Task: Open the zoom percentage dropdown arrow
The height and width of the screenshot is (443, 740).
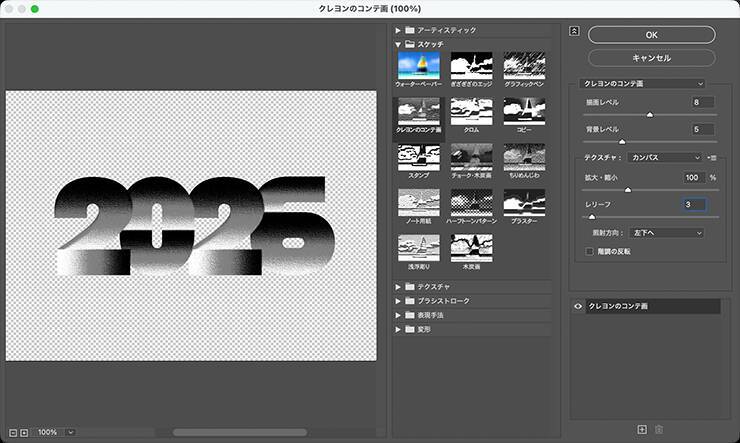Action: tap(71, 432)
